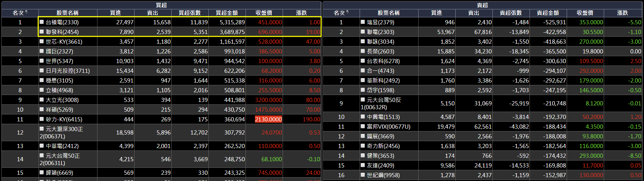Viewport: 644px width, 181px height.
Task: Click 賣出 header in 買超 table
Action: click(x=153, y=13)
